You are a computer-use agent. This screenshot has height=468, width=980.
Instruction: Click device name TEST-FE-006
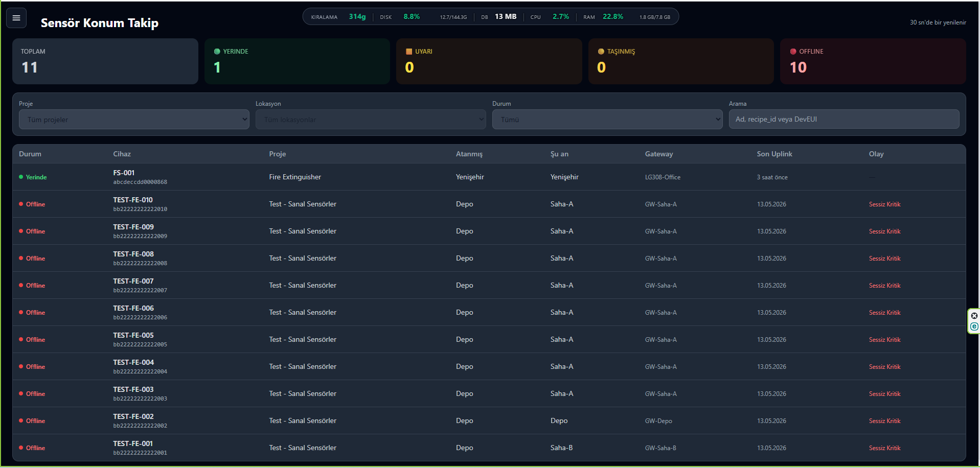tap(133, 308)
